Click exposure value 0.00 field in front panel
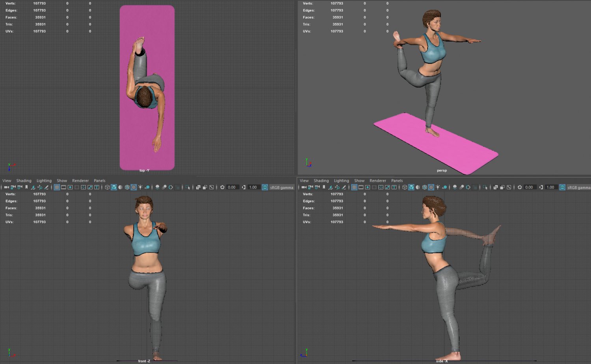 coord(233,187)
